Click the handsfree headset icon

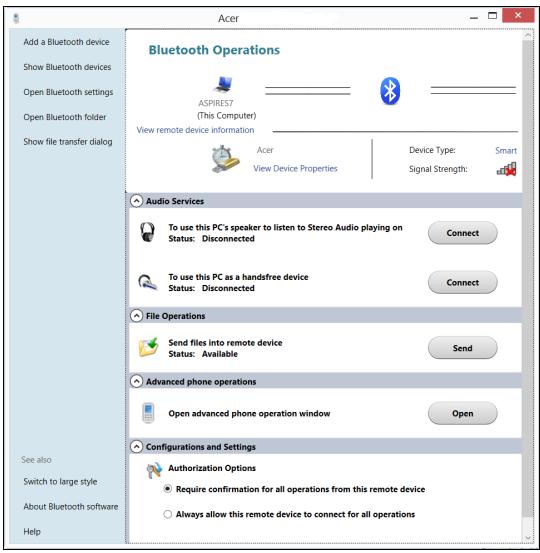click(x=147, y=282)
